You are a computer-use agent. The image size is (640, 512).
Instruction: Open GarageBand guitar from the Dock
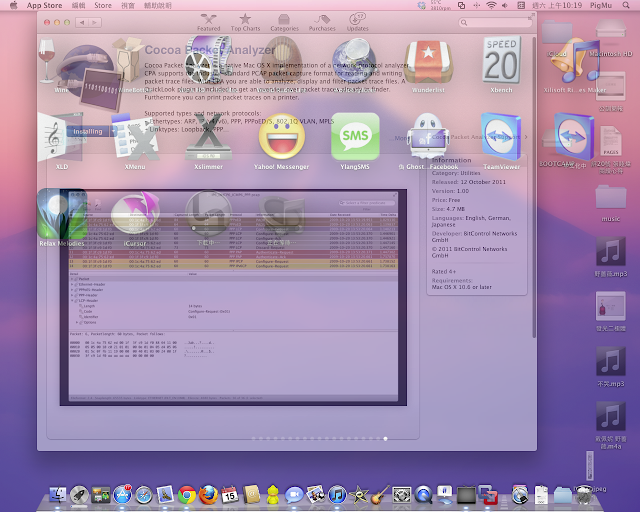[380, 495]
